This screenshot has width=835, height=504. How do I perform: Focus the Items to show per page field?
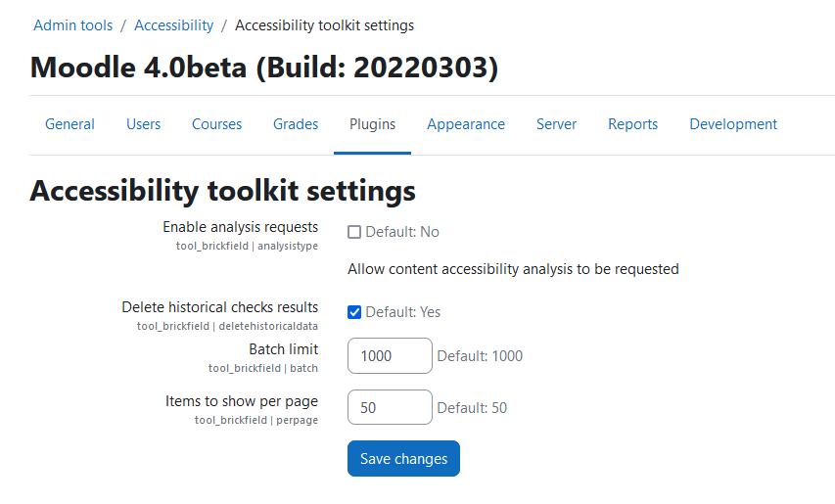point(390,407)
